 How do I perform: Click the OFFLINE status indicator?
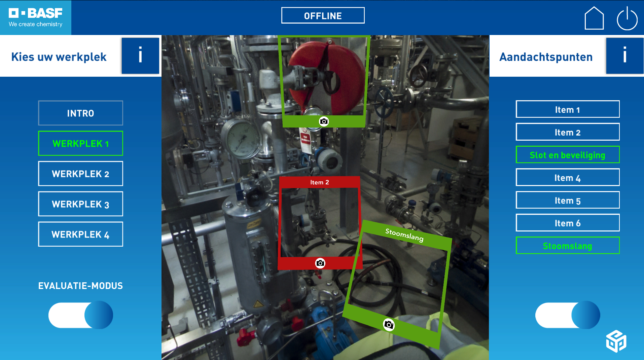tap(323, 15)
